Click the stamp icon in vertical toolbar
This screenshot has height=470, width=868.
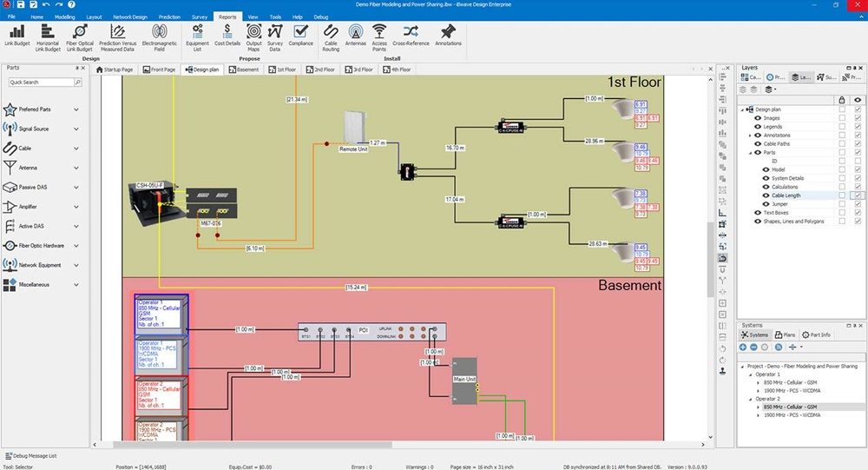[722, 371]
